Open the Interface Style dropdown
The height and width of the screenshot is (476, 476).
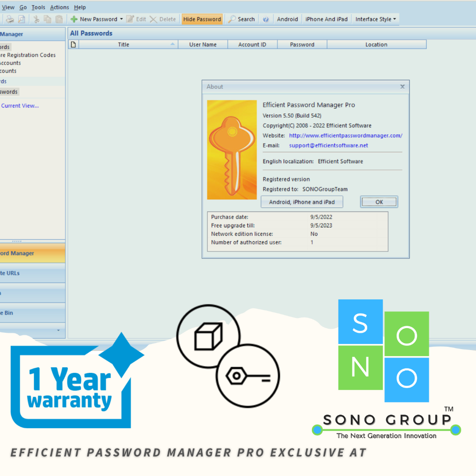375,19
